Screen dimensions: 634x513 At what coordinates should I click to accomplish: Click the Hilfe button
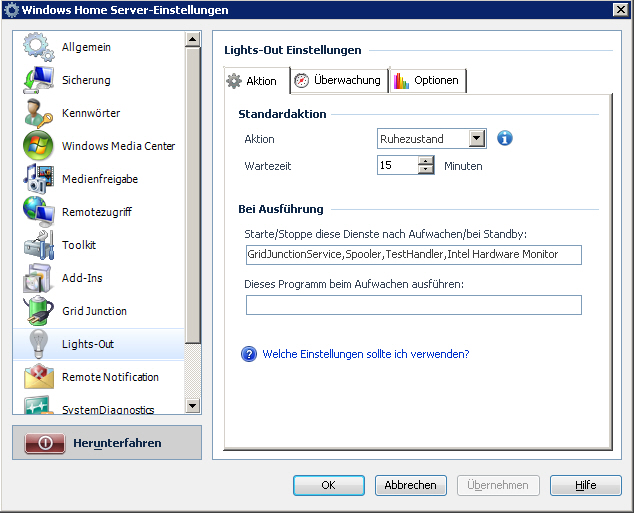(585, 485)
